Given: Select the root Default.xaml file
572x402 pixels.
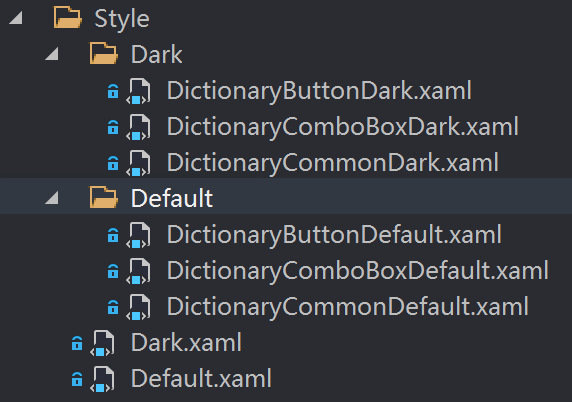Looking at the screenshot, I should (201, 379).
